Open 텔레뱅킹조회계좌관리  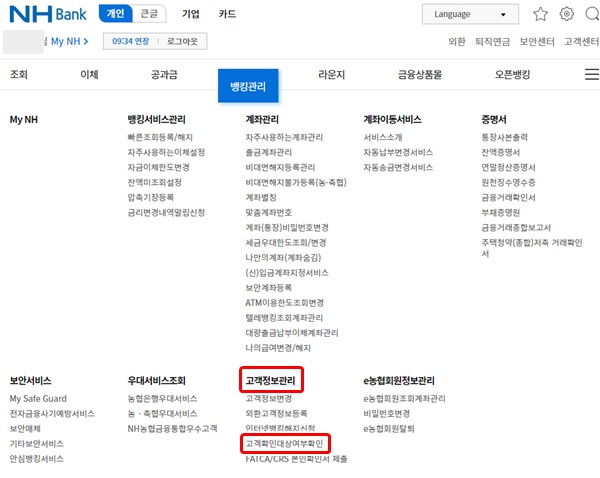[x=284, y=318]
